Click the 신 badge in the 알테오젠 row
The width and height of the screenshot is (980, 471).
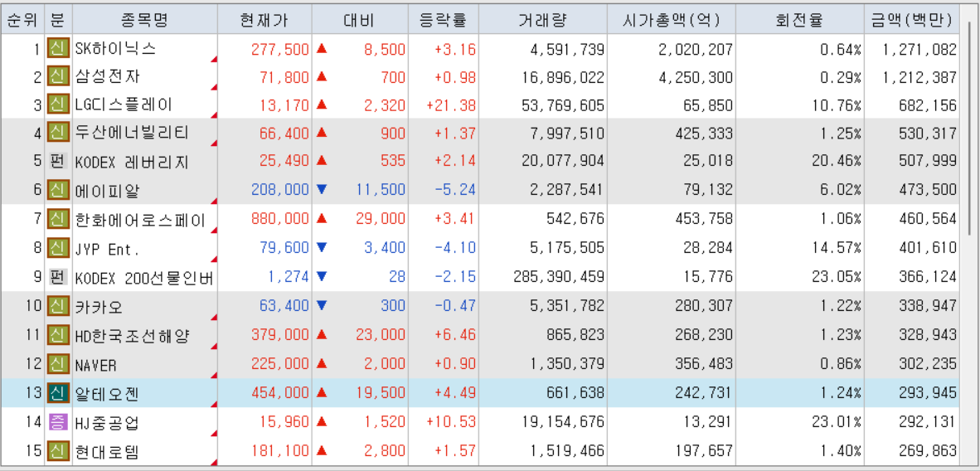coord(57,393)
